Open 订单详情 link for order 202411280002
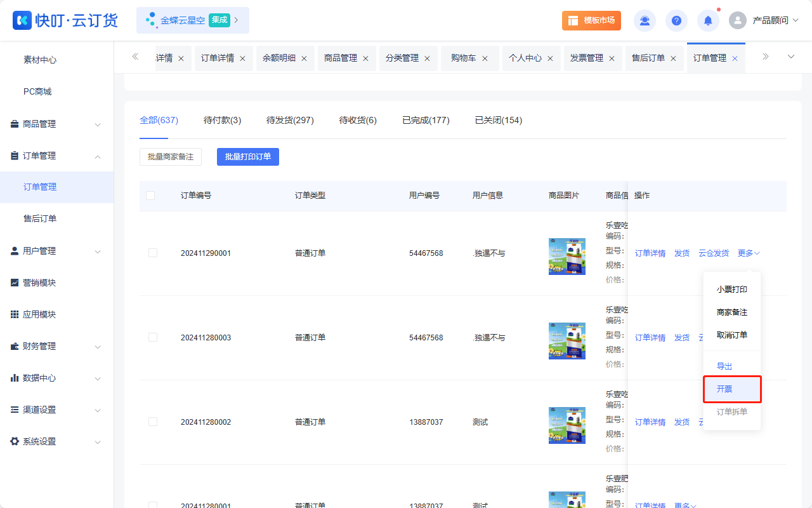 (650, 422)
